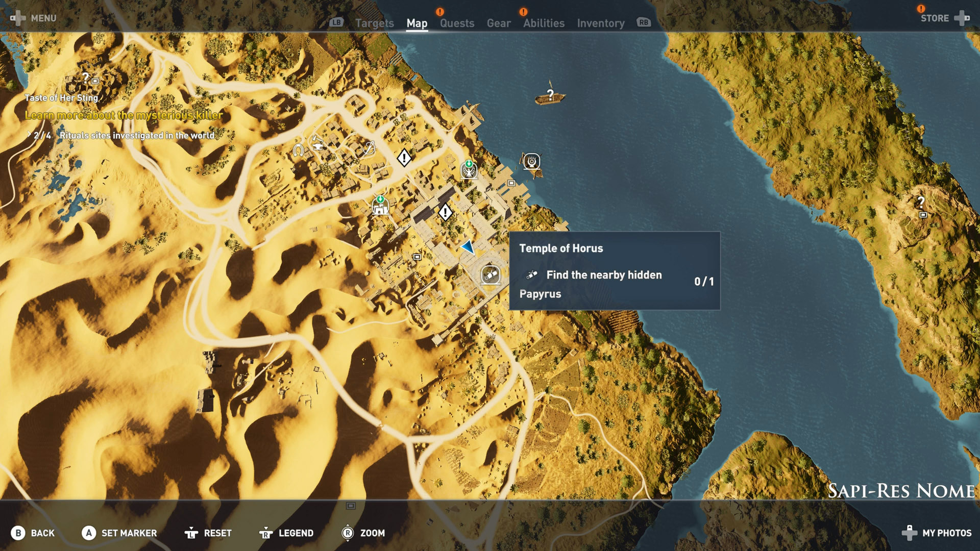Select the question mark on the ship
The height and width of the screenshot is (551, 980).
[550, 94]
